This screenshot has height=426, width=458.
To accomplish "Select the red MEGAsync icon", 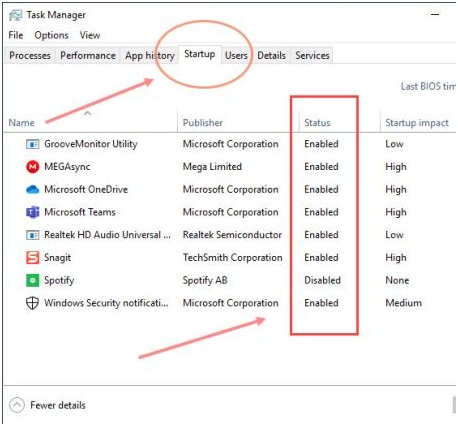I will tap(32, 167).
